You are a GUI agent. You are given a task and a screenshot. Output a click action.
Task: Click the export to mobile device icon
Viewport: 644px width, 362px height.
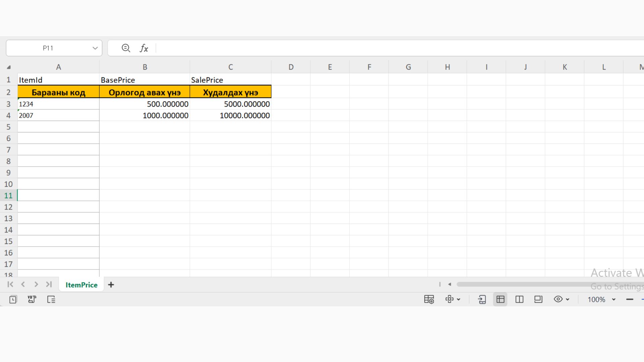click(x=482, y=299)
